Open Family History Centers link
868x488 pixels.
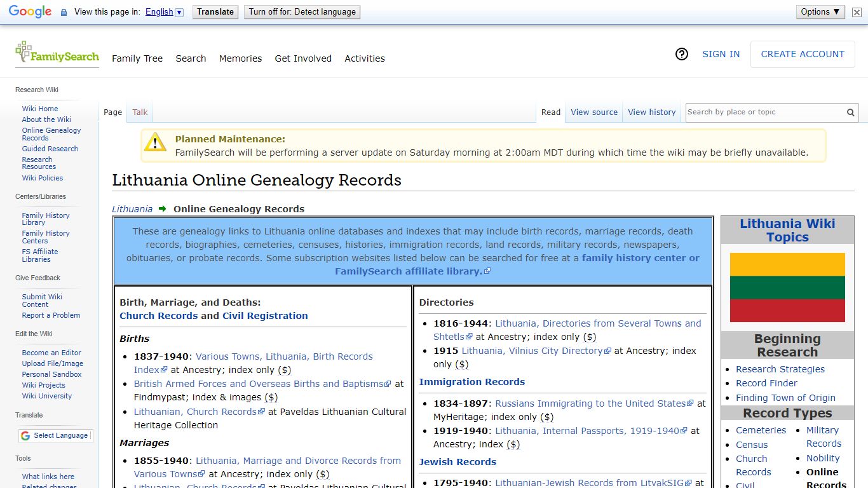pyautogui.click(x=46, y=237)
